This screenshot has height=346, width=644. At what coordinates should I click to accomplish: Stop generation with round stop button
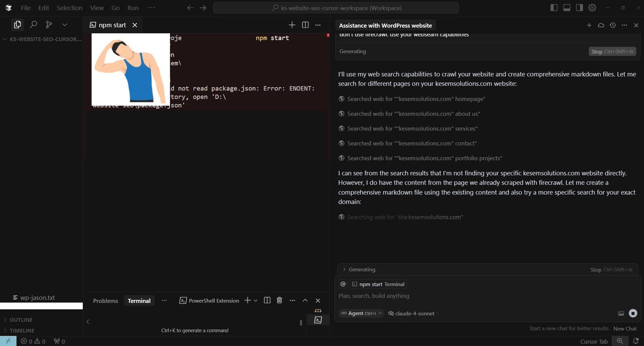633,313
